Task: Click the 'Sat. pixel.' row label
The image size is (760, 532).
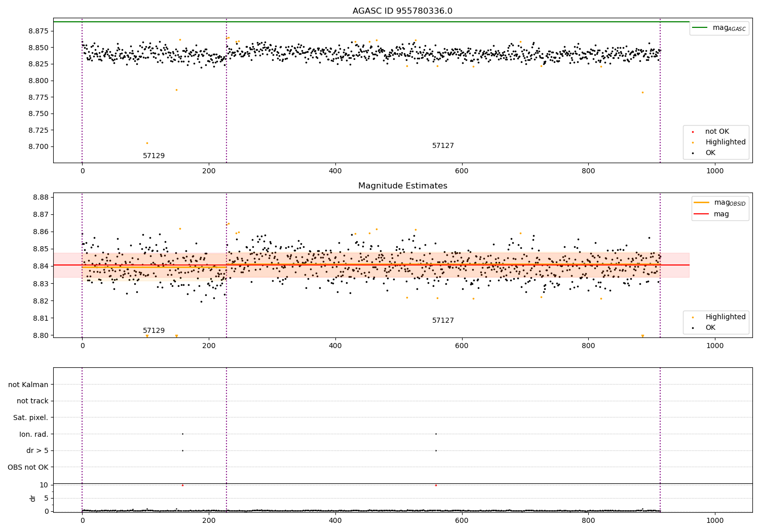Action: coord(31,418)
